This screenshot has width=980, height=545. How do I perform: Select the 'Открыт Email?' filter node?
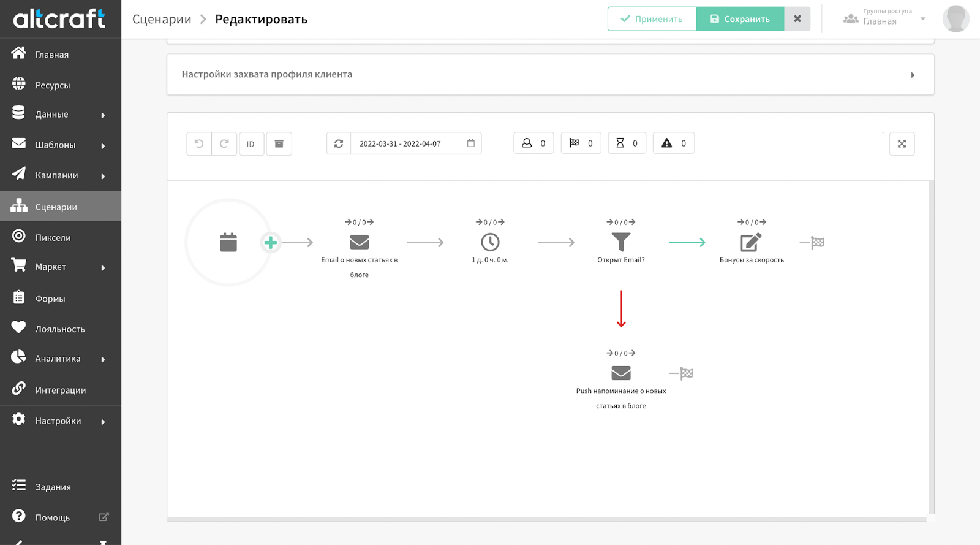[x=621, y=242]
